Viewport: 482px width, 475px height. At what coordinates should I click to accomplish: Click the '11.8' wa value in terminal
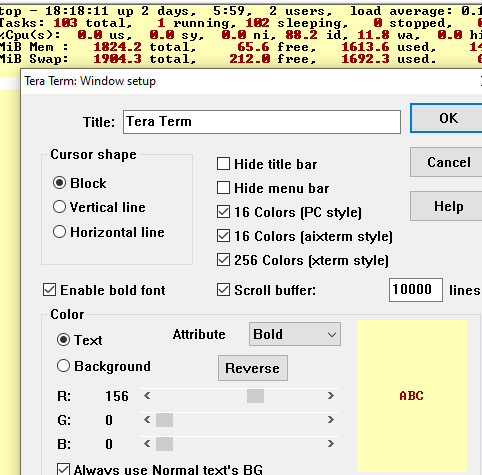(373, 35)
